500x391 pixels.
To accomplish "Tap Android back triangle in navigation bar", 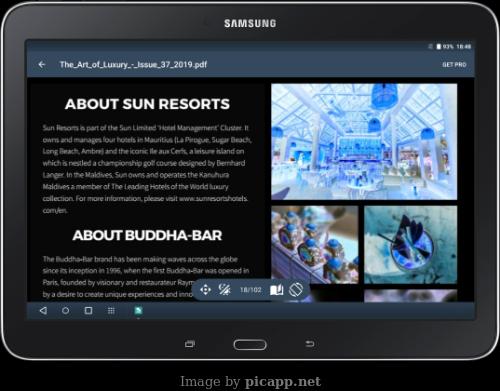I will point(43,311).
